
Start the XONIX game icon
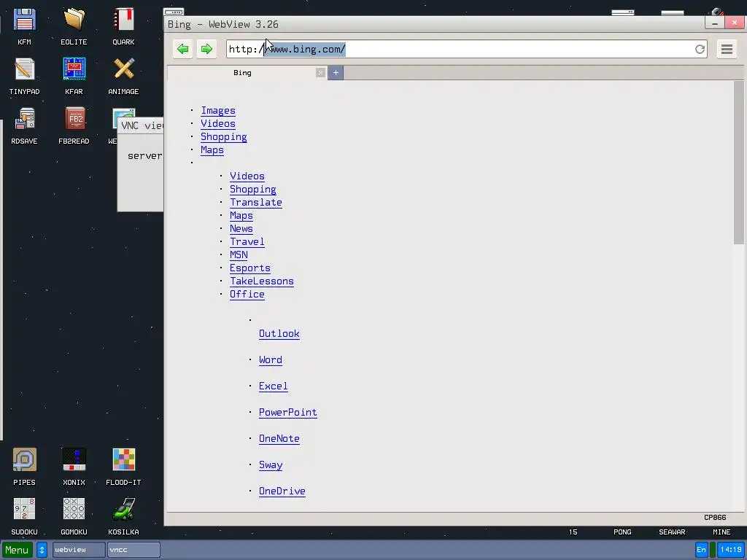[74, 467]
